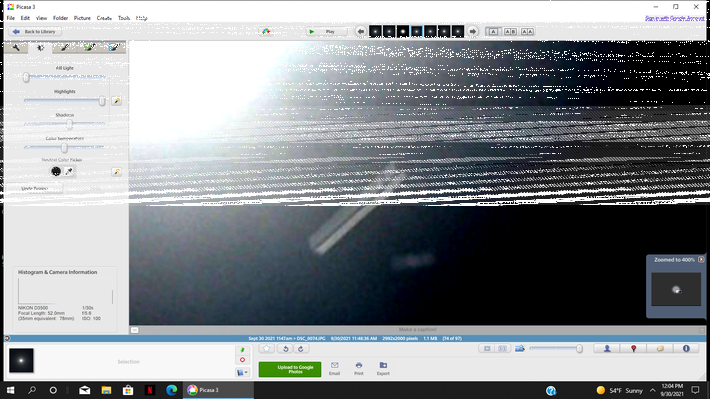
Task: Open the add-to-album dropdown in tray
Action: (x=242, y=372)
